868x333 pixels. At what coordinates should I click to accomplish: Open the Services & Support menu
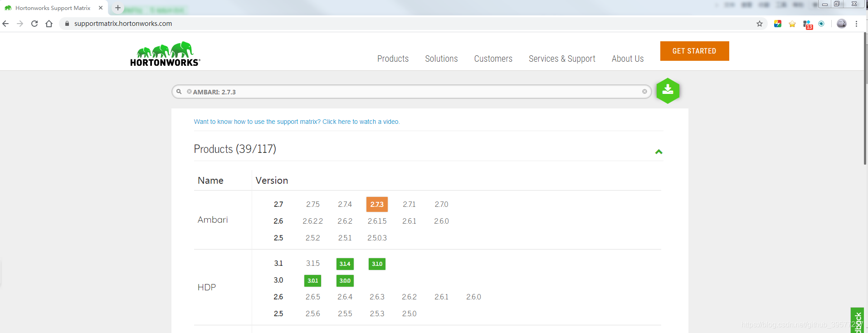[562, 59]
